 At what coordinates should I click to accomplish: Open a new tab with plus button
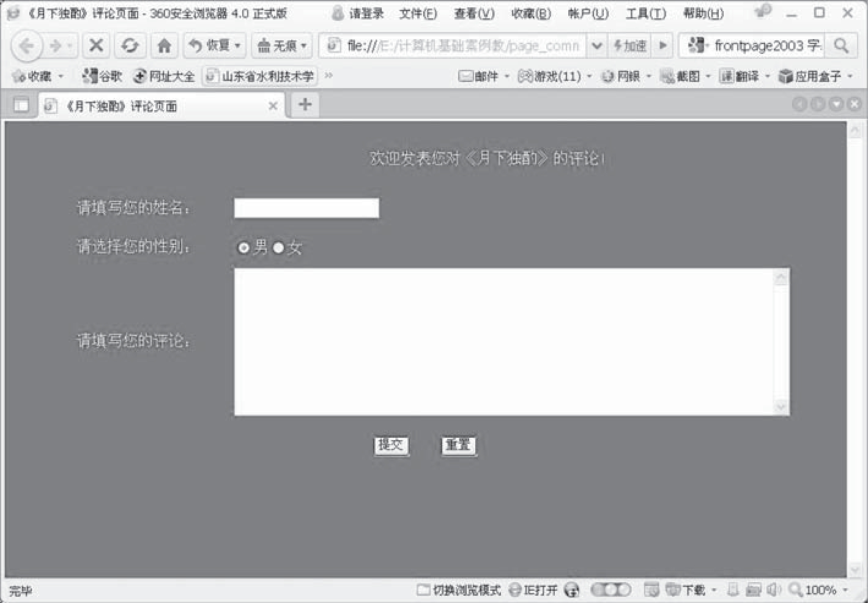305,105
